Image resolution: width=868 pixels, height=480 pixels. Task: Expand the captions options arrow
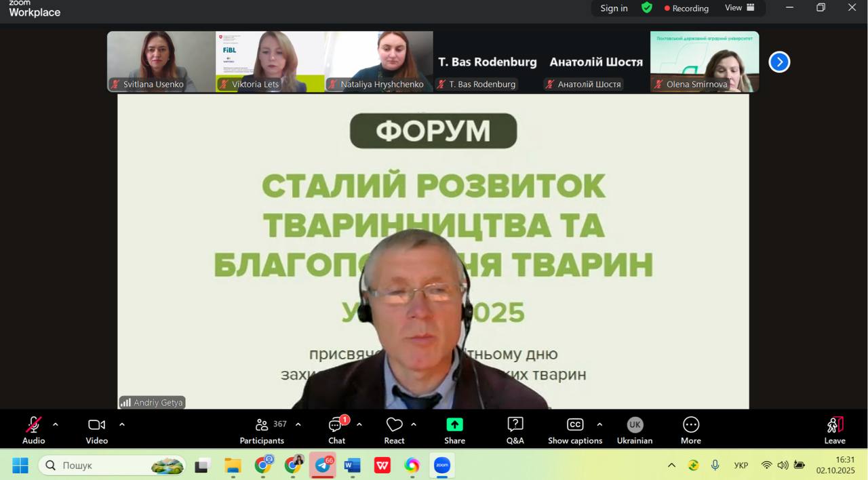599,424
